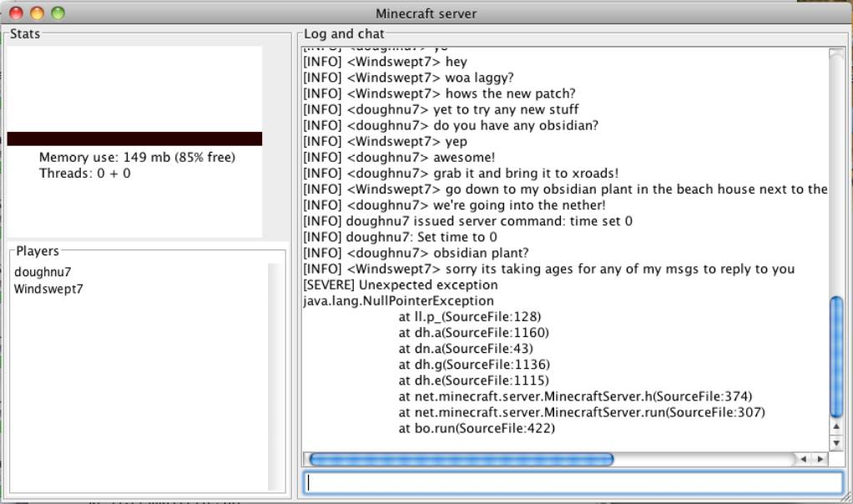Click the log scroll up arrow
Image resolution: width=853 pixels, height=504 pixels.
click(x=836, y=426)
